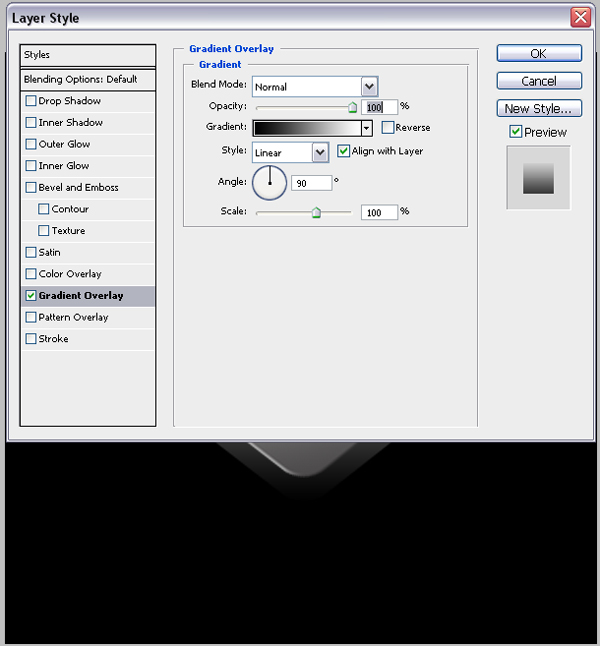Check the Contour option box

(44, 209)
